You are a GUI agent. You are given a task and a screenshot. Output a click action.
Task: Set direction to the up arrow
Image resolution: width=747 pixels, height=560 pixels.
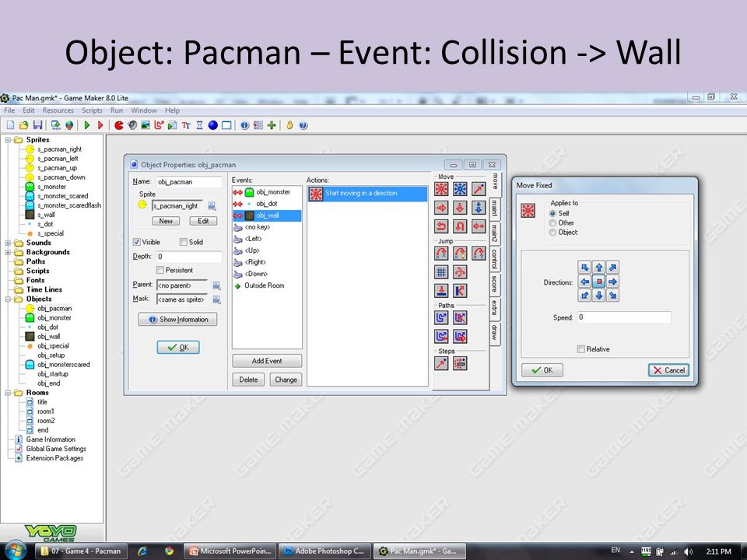(599, 267)
